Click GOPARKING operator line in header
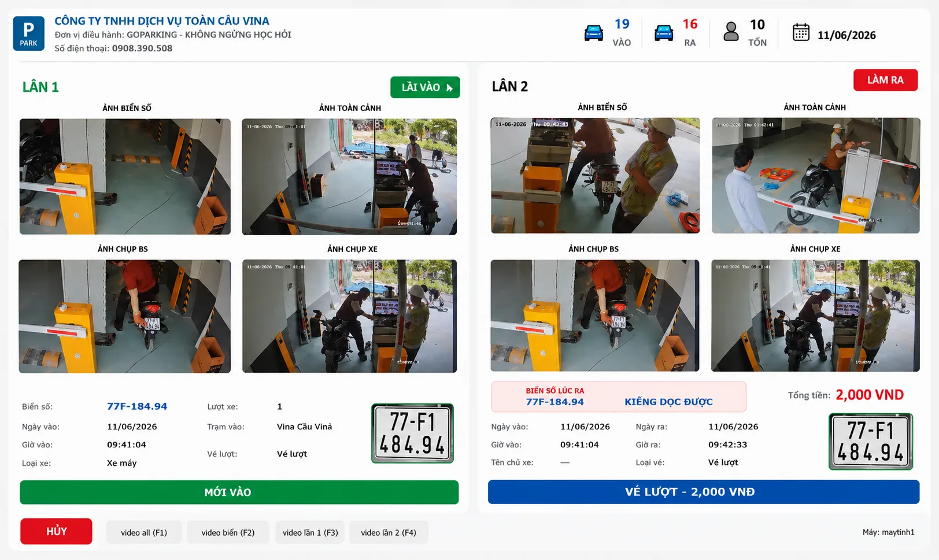The height and width of the screenshot is (560, 939). point(173,35)
